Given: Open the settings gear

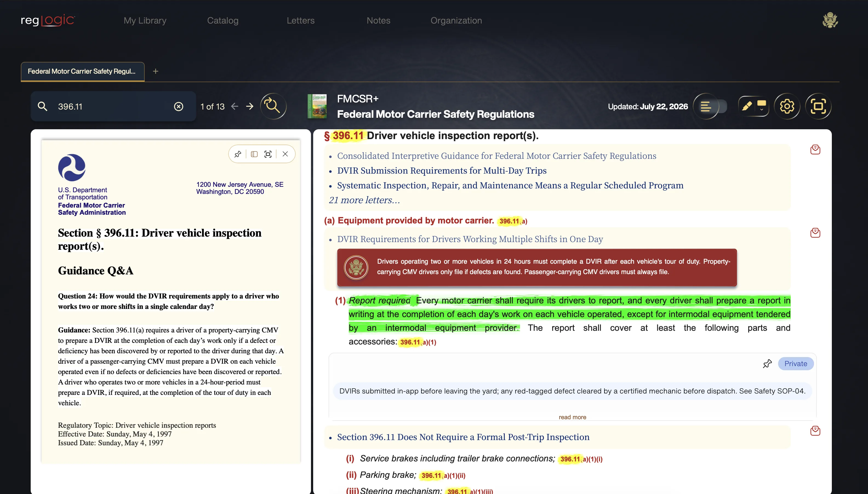Looking at the screenshot, I should click(x=787, y=106).
